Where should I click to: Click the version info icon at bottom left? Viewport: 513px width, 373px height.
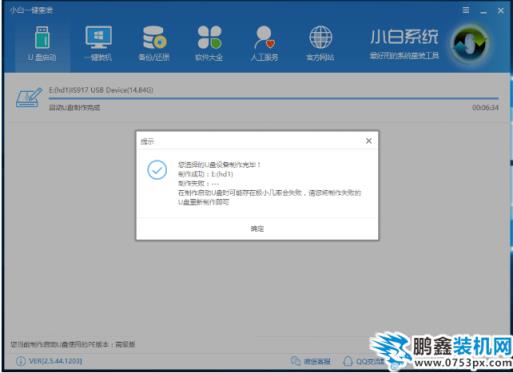[21, 361]
